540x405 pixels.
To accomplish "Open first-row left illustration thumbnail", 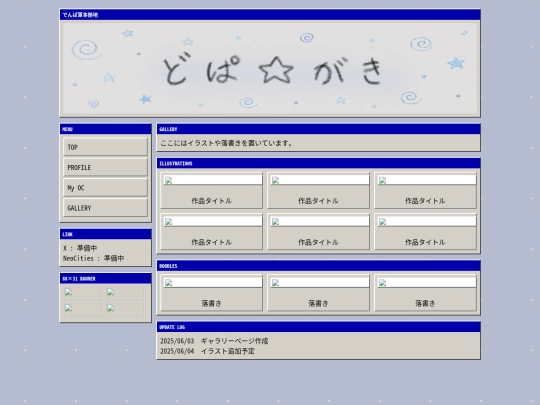I will coord(213,180).
